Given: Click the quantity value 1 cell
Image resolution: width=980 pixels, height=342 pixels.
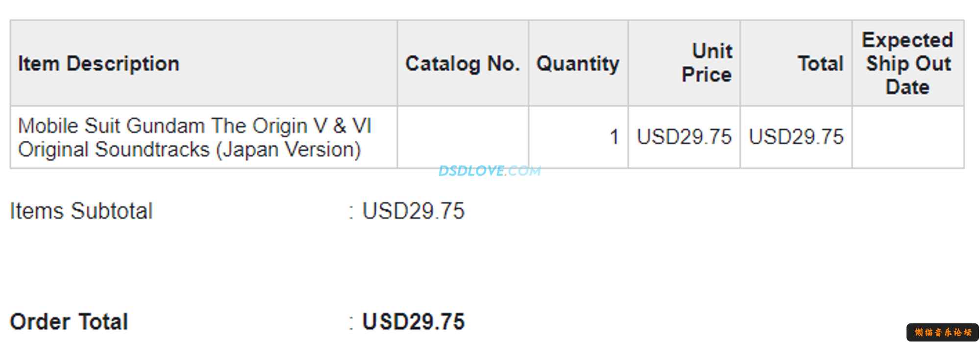Looking at the screenshot, I should 578,137.
